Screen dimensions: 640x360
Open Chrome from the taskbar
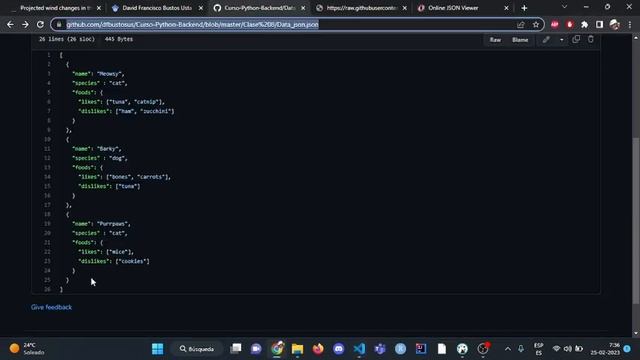pos(277,349)
